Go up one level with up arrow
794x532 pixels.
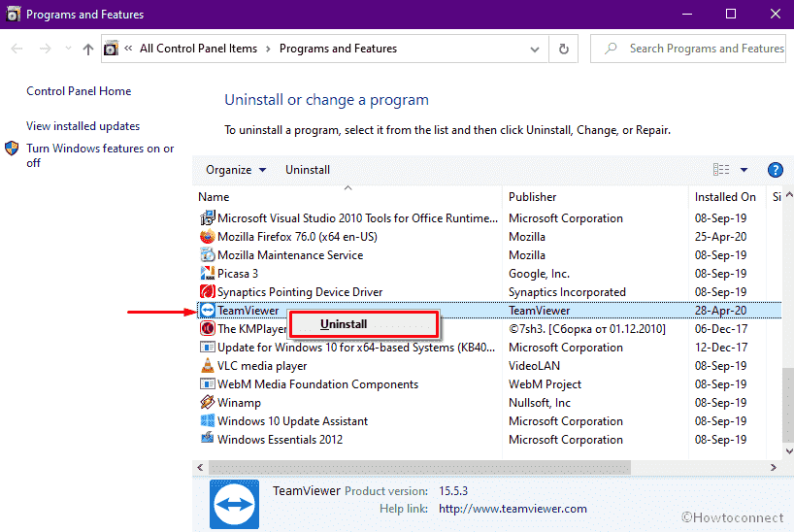88,49
